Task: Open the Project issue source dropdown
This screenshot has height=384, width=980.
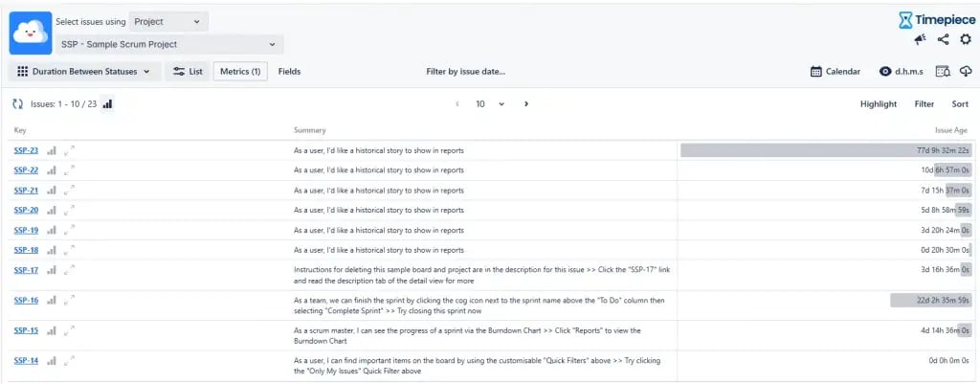Action: 168,21
